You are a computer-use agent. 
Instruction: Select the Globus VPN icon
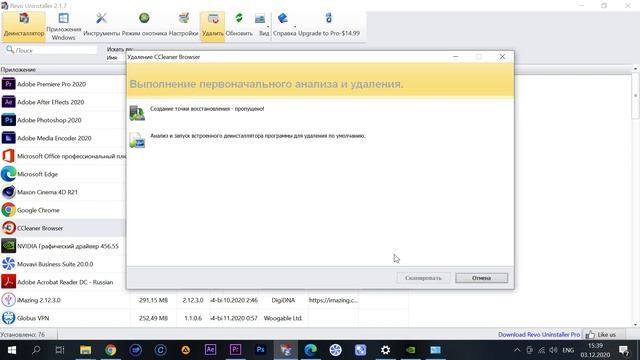8,318
